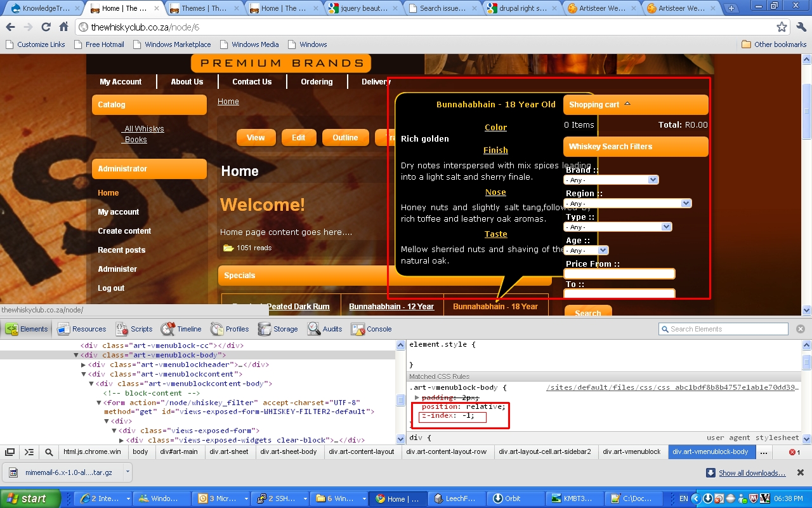Open the About Us menu item
The width and height of the screenshot is (812, 508).
pos(187,82)
